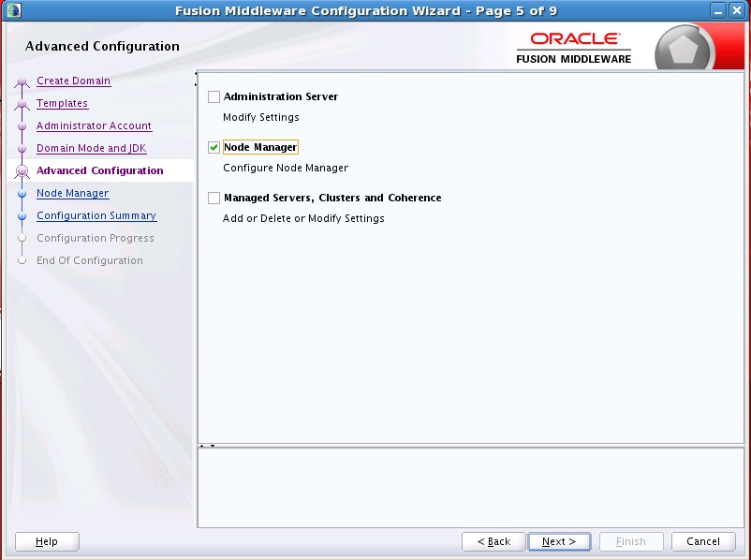Click the Create Domain step bullet icon
Image resolution: width=751 pixels, height=560 pixels.
(x=22, y=82)
